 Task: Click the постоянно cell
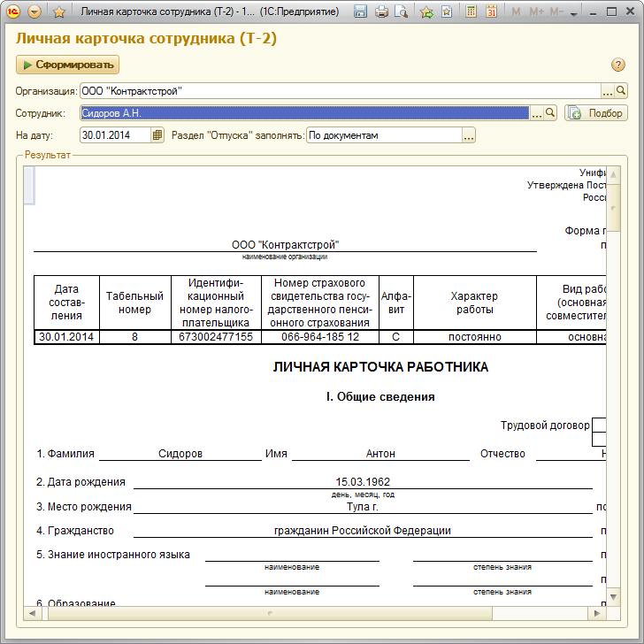475,337
